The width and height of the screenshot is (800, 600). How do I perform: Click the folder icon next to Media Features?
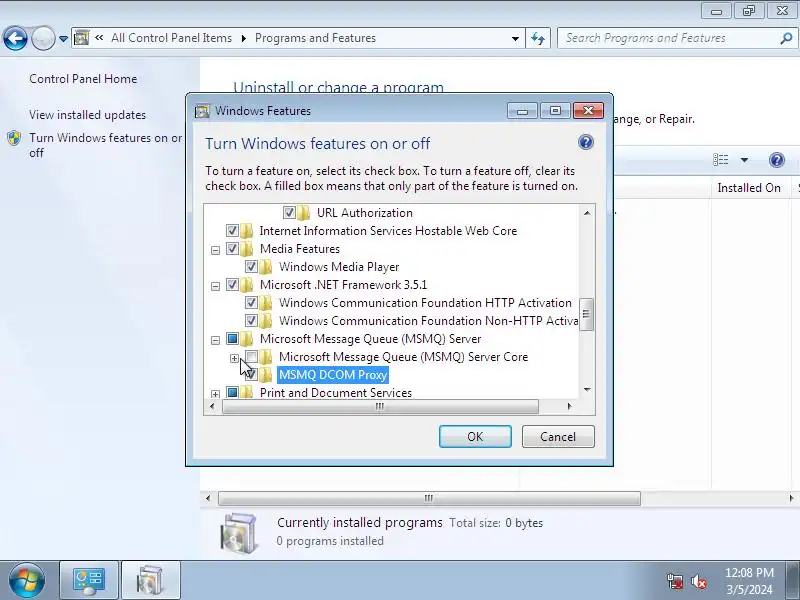coord(247,249)
